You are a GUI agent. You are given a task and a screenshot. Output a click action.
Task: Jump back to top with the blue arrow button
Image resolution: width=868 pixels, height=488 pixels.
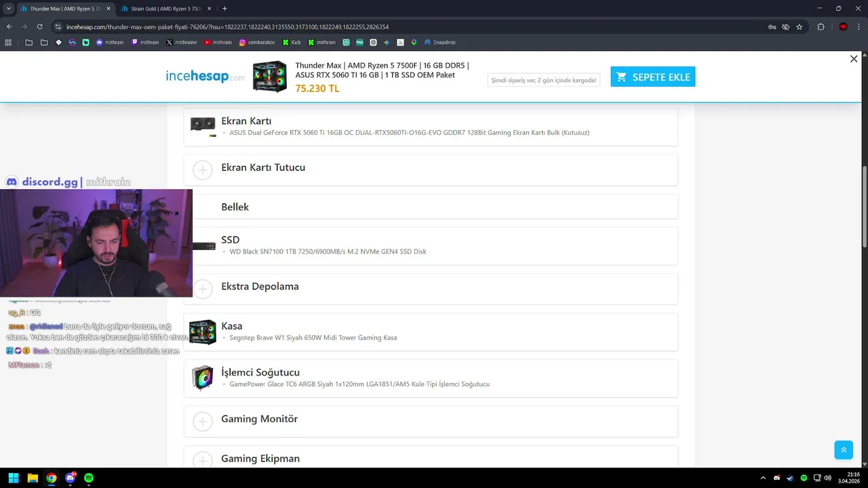(x=844, y=449)
